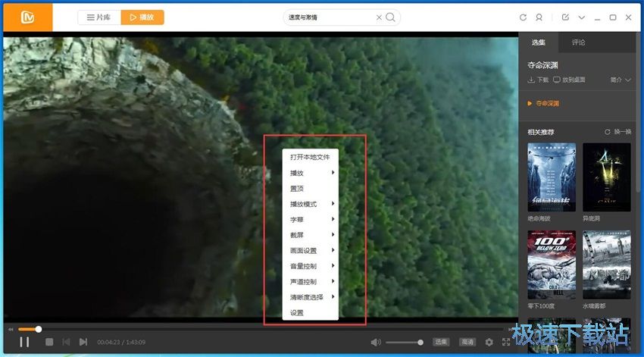644x357 pixels.
Task: Open the 零下100度 movie poster
Action: (x=552, y=265)
